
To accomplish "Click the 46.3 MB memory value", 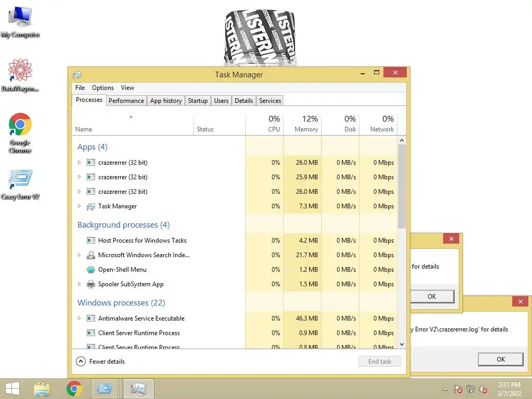I will click(x=307, y=318).
